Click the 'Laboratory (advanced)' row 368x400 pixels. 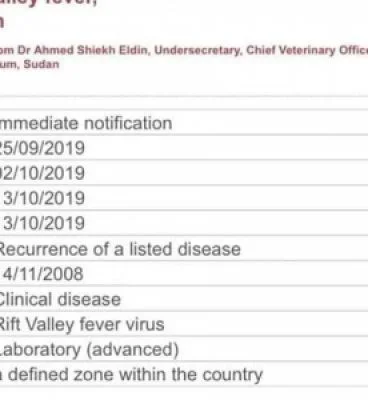coord(184,349)
